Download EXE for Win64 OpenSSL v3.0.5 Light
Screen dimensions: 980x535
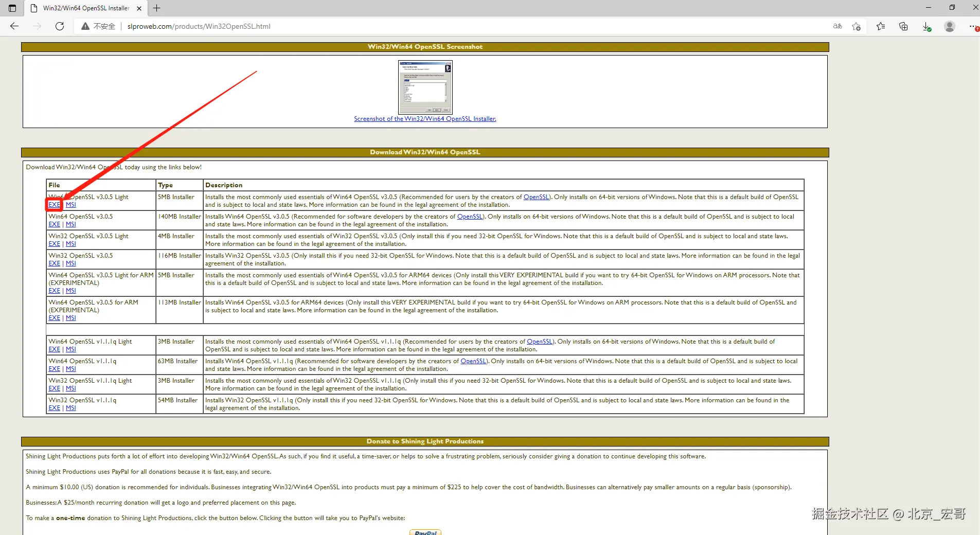tap(54, 205)
